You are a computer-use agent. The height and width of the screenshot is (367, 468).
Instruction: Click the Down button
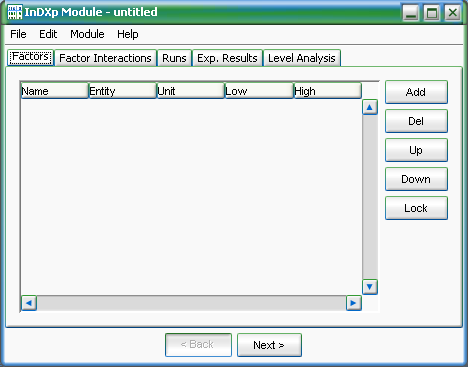416,179
